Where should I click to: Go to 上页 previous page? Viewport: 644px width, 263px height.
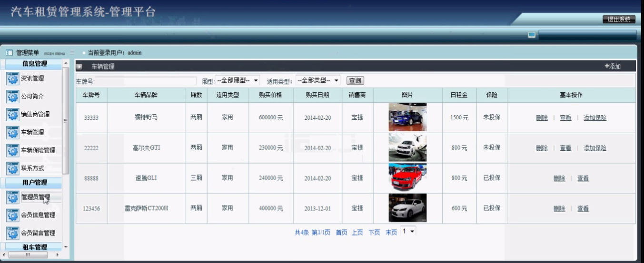[x=357, y=233]
